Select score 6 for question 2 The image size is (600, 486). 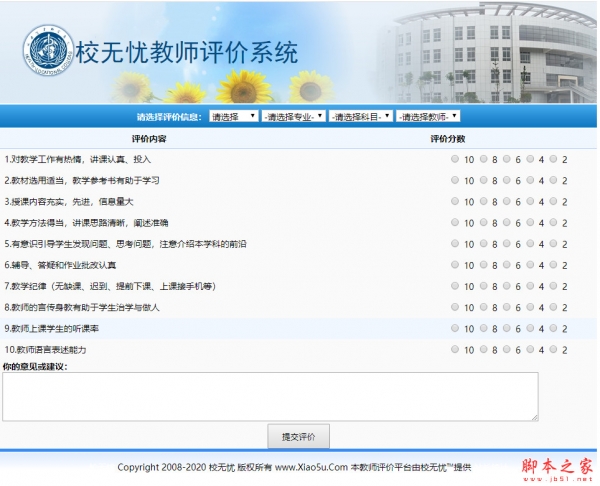point(507,180)
